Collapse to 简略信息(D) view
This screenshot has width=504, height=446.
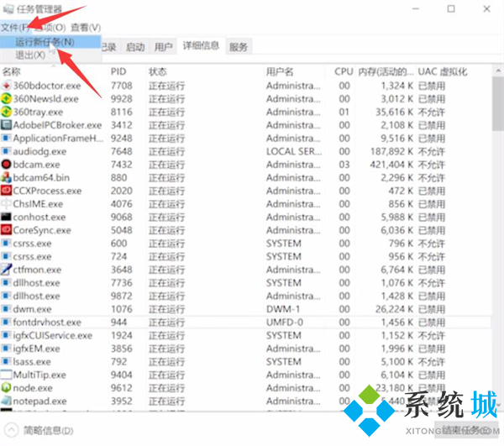click(x=39, y=430)
